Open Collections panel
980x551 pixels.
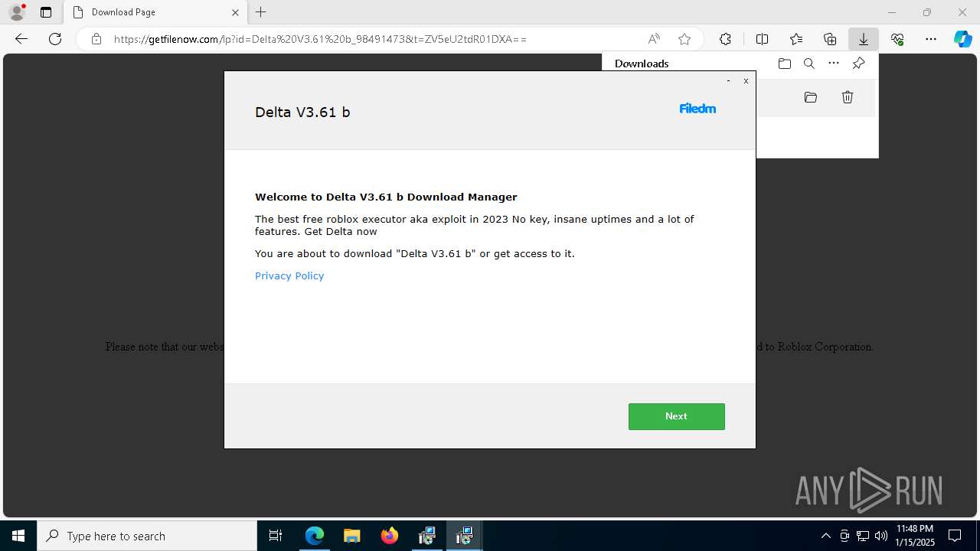click(x=830, y=39)
